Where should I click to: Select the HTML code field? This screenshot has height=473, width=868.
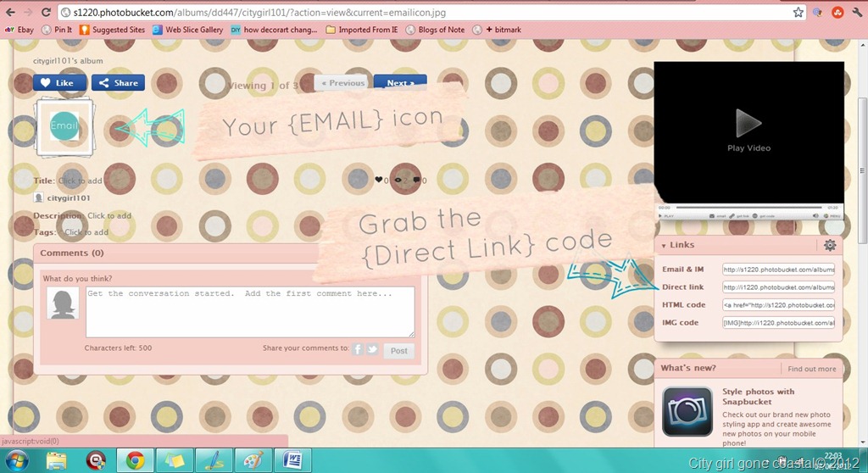pos(778,304)
